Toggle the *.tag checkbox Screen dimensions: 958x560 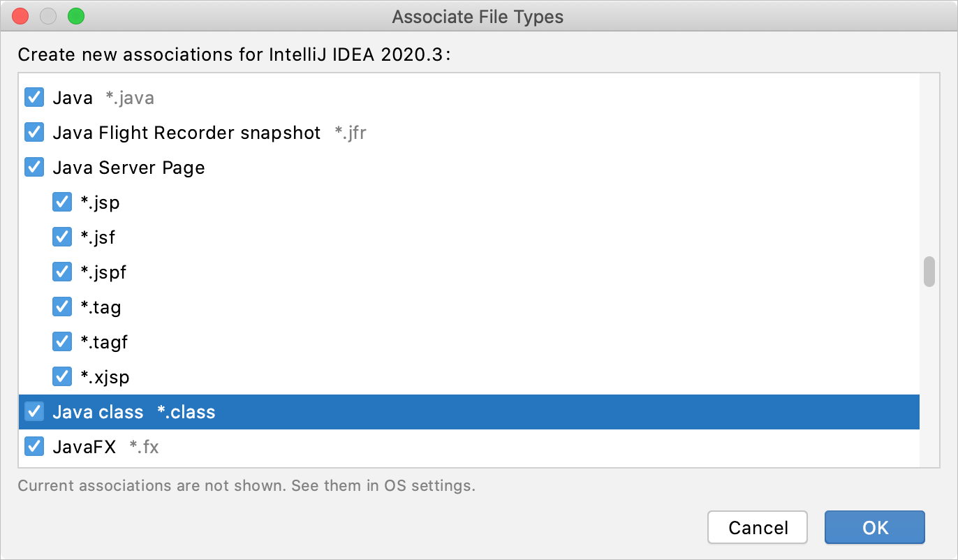point(62,307)
